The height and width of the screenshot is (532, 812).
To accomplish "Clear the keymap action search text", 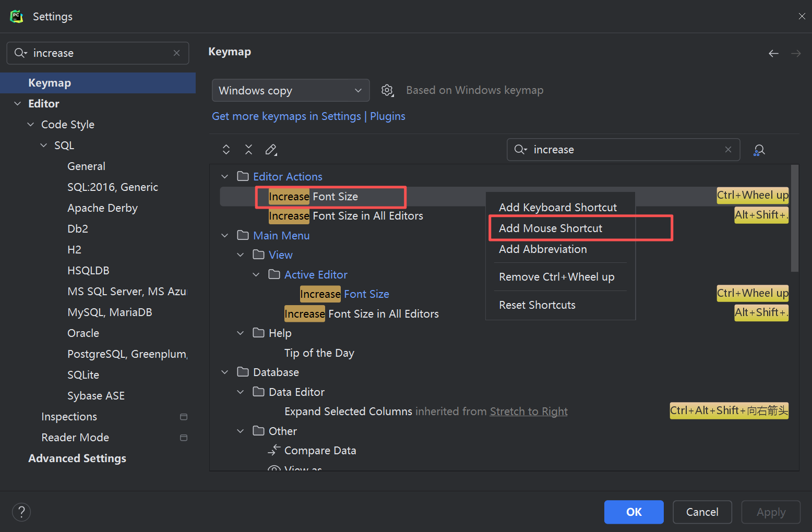I will [728, 150].
